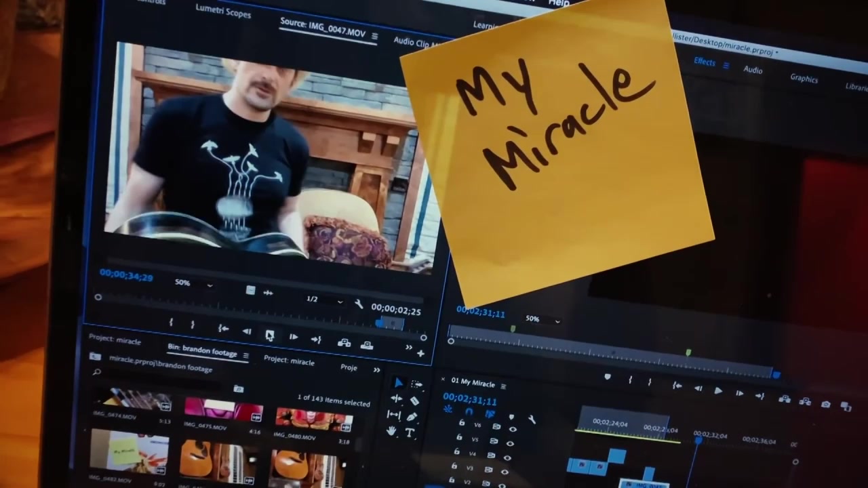Go to In point in Program monitor
The height and width of the screenshot is (488, 868).
coord(677,386)
